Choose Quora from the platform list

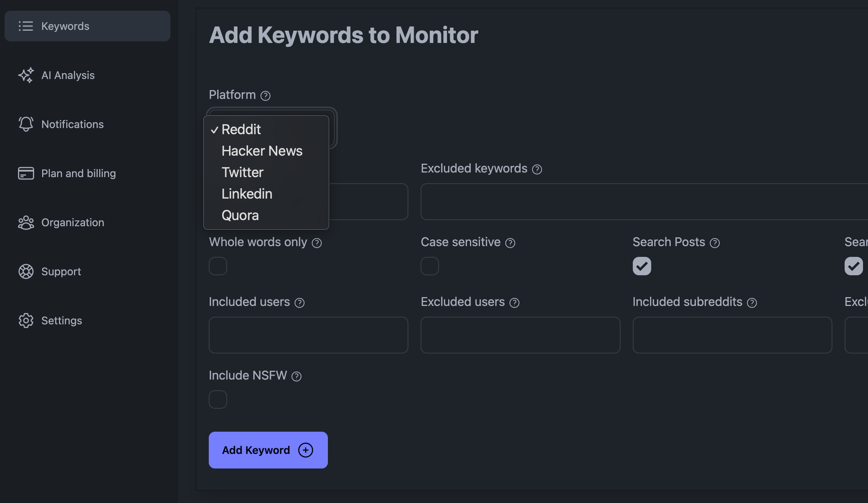point(266,215)
